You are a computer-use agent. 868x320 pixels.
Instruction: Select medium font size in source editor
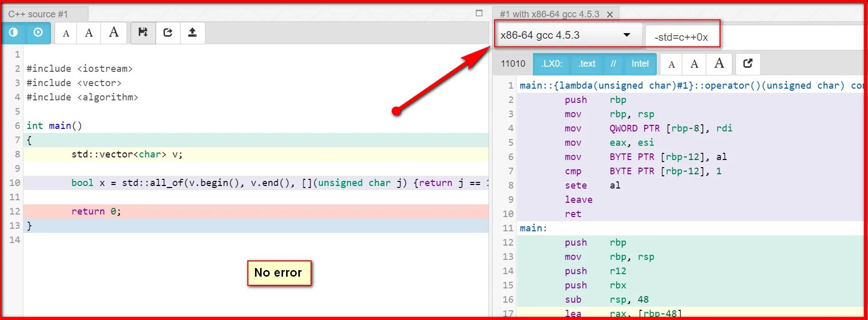[89, 33]
